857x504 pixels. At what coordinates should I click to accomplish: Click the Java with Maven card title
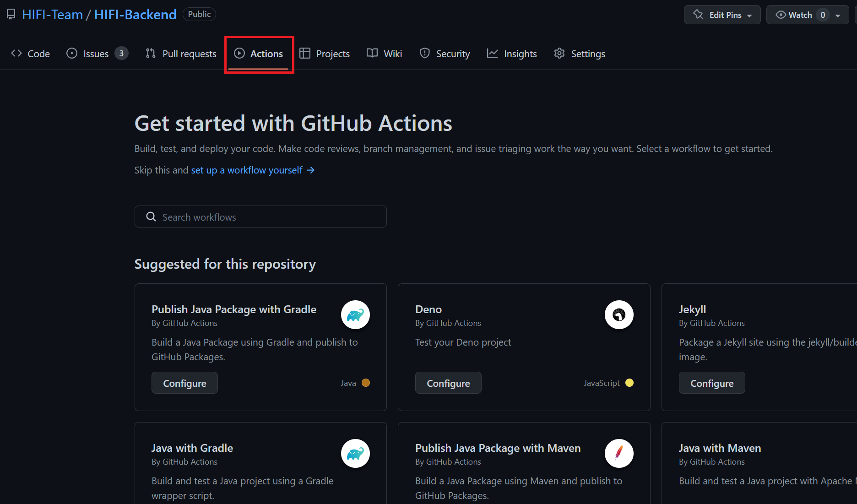pyautogui.click(x=720, y=448)
